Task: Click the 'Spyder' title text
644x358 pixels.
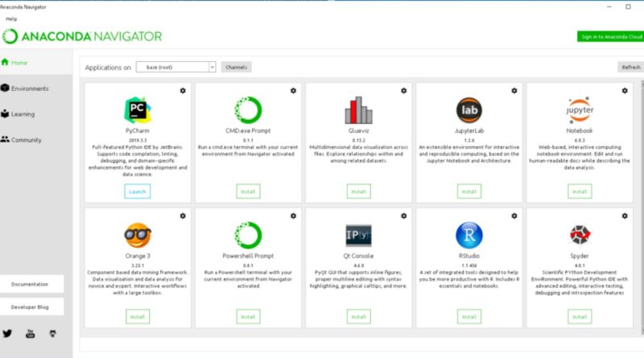Action: [580, 256]
